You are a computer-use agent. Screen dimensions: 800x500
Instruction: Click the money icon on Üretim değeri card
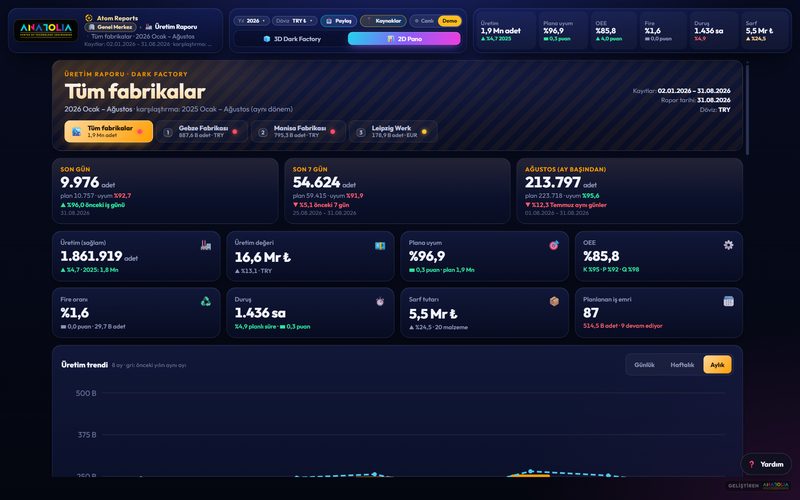[x=380, y=245]
